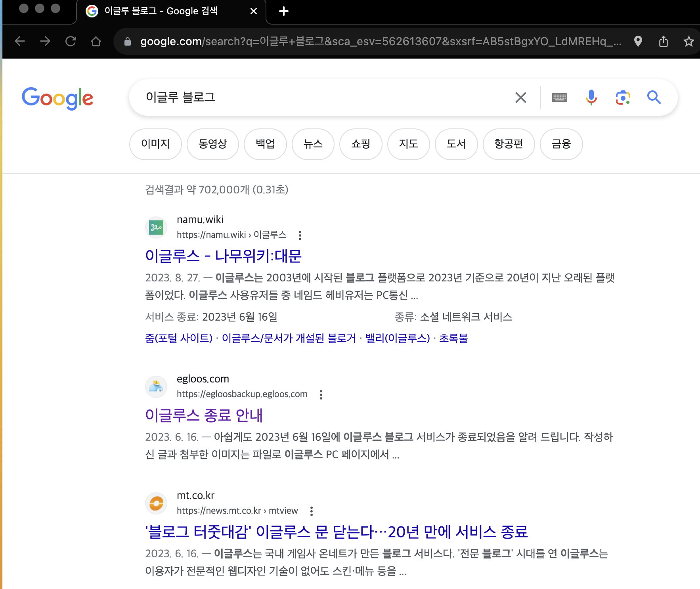Switch to 뉴스 results

pos(313,144)
